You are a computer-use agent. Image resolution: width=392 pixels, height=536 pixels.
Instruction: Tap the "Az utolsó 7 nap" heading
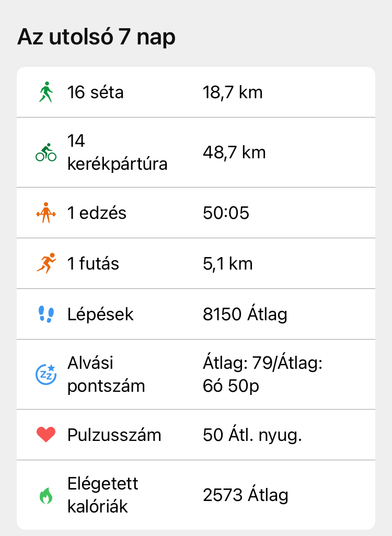point(97,38)
